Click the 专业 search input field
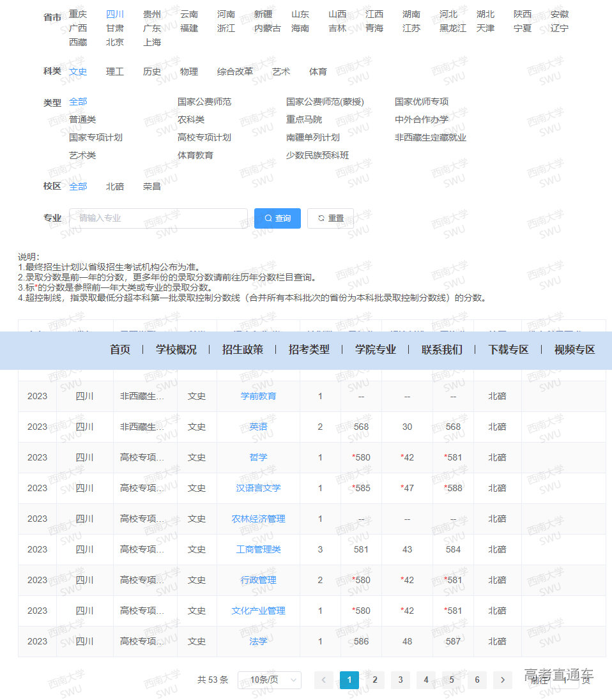The height and width of the screenshot is (700, 612). pyautogui.click(x=160, y=218)
